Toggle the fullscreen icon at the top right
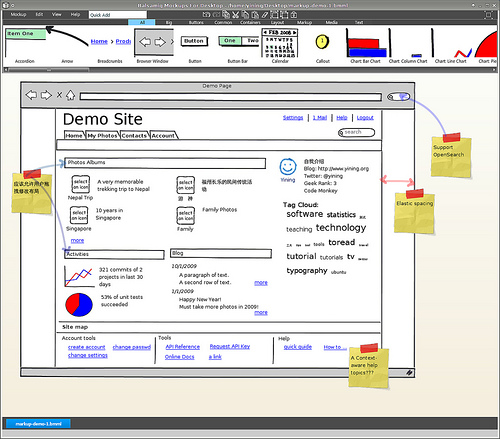The width and height of the screenshot is (500, 439). (488, 15)
